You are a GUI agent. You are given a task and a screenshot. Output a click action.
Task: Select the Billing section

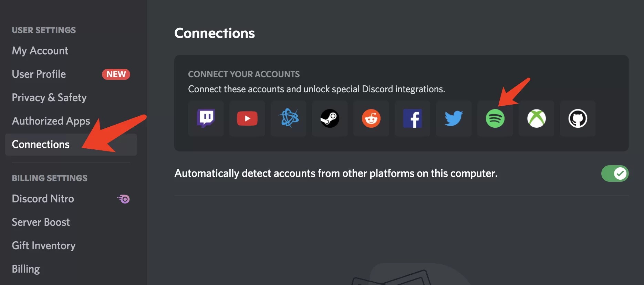25,269
